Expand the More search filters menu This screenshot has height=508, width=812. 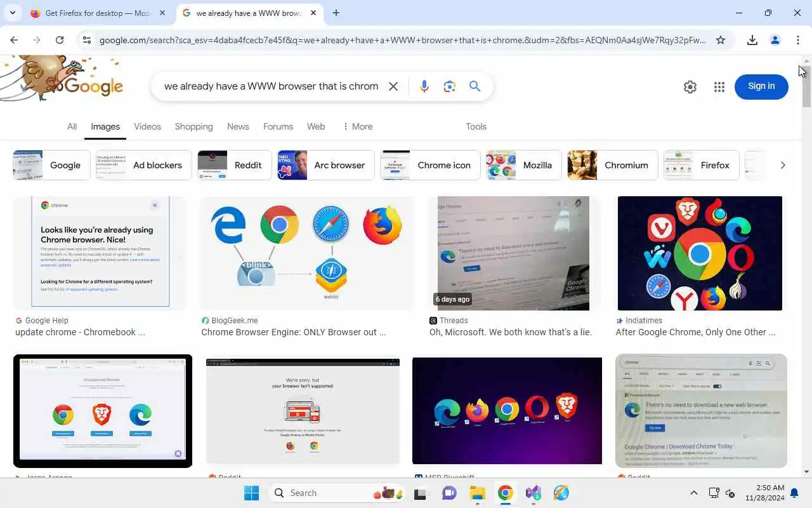pos(357,126)
